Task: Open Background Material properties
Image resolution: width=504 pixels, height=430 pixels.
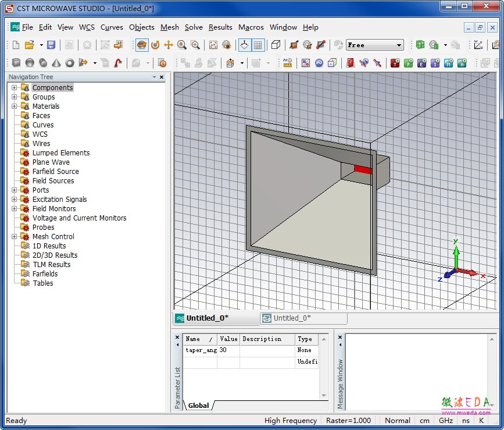Action: tap(306, 63)
